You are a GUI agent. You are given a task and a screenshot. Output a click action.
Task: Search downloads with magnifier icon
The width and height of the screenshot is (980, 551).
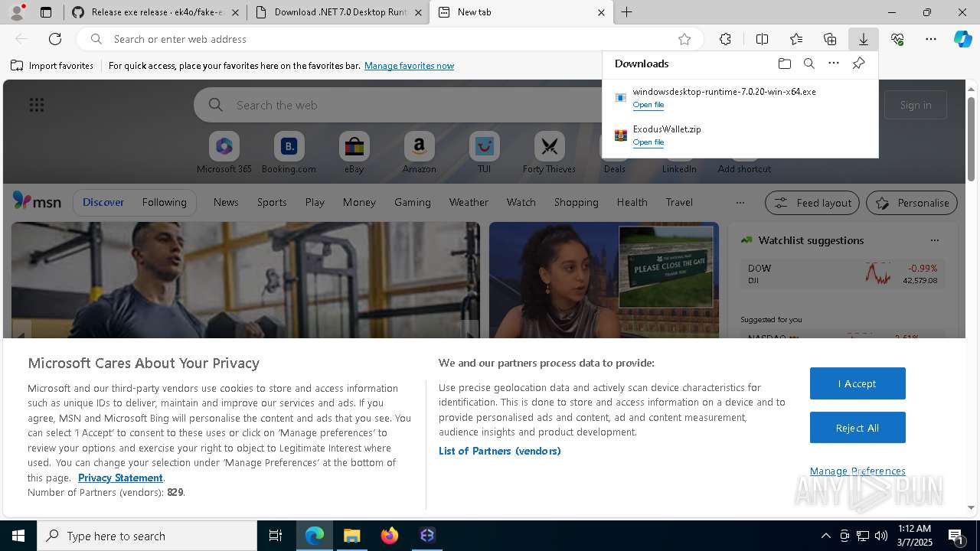point(808,64)
